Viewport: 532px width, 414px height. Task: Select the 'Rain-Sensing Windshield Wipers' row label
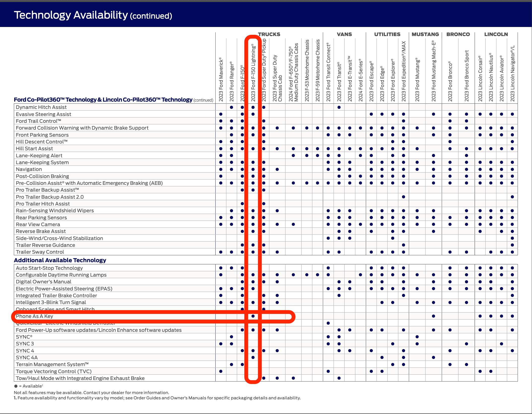pos(55,211)
